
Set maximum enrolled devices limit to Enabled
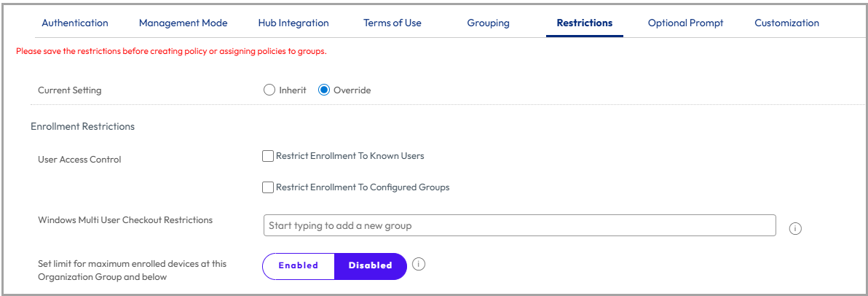pos(299,265)
